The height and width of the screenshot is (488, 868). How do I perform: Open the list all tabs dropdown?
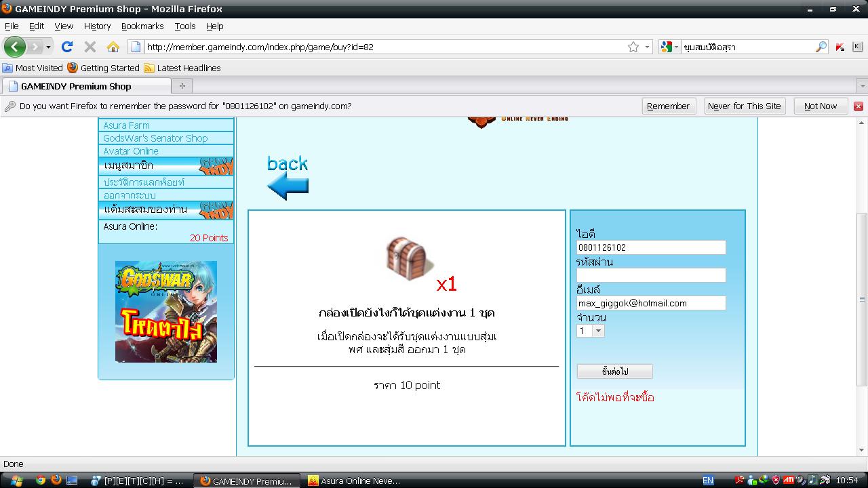(x=862, y=87)
